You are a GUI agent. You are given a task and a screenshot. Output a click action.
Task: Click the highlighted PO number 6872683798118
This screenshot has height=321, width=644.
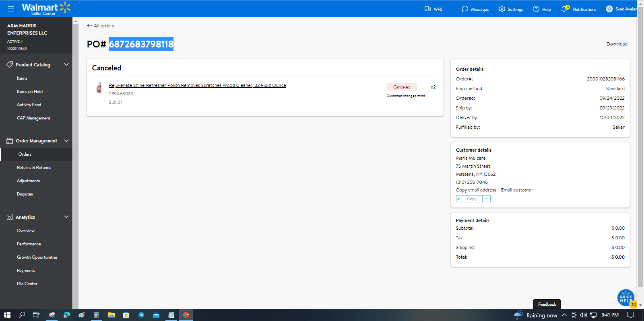pyautogui.click(x=141, y=44)
